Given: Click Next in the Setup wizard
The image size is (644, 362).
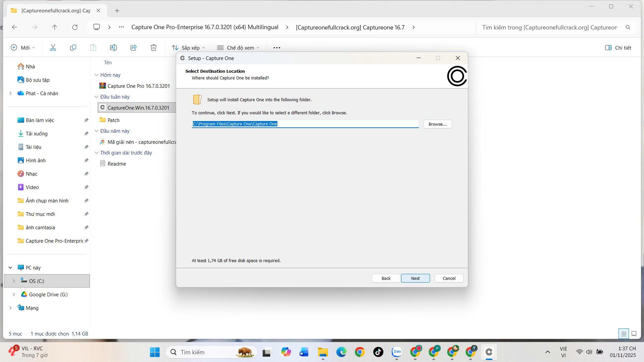Looking at the screenshot, I should [415, 278].
